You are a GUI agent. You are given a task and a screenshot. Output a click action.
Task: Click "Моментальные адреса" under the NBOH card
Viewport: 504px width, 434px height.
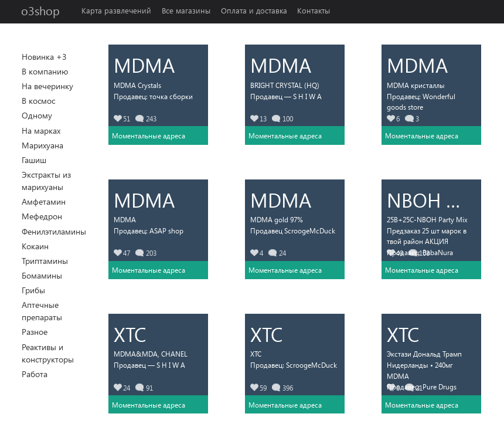coord(421,270)
